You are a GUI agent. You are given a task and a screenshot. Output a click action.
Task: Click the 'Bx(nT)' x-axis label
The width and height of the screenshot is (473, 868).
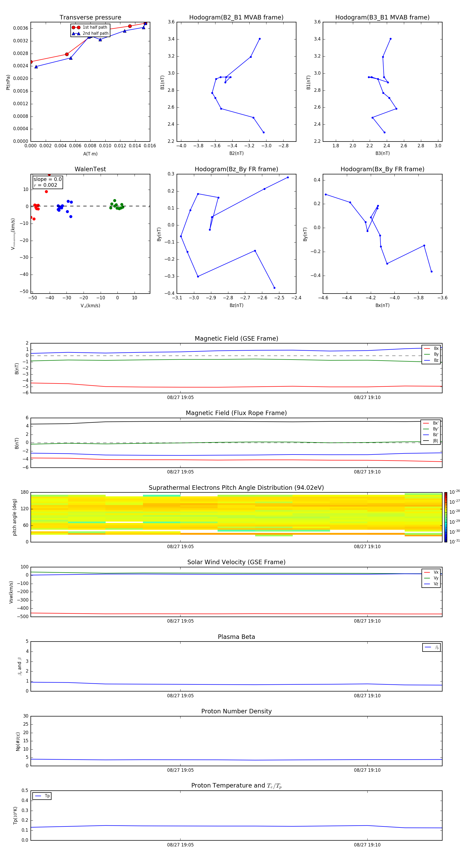click(x=382, y=305)
